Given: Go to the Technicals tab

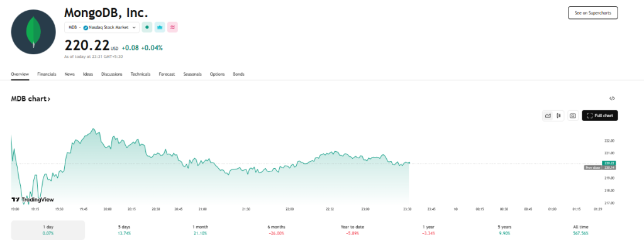Looking at the screenshot, I should tap(140, 74).
